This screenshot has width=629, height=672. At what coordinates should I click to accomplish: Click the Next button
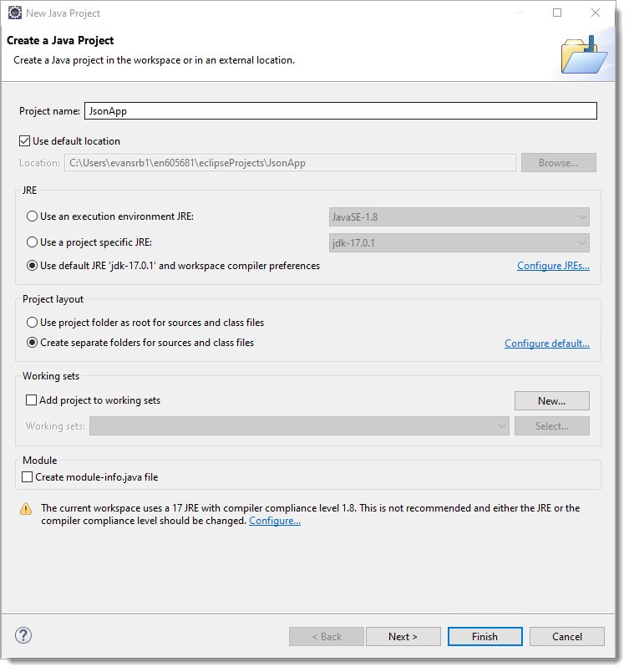pos(403,636)
